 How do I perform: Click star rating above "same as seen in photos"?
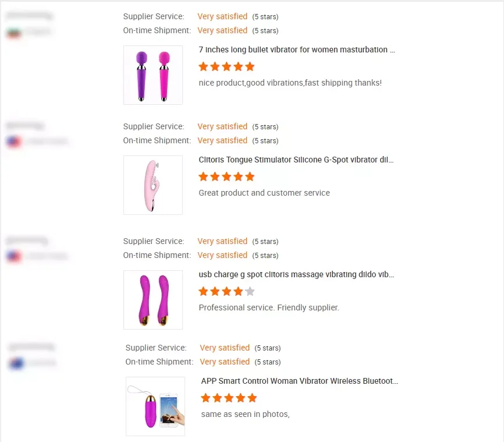pyautogui.click(x=229, y=398)
